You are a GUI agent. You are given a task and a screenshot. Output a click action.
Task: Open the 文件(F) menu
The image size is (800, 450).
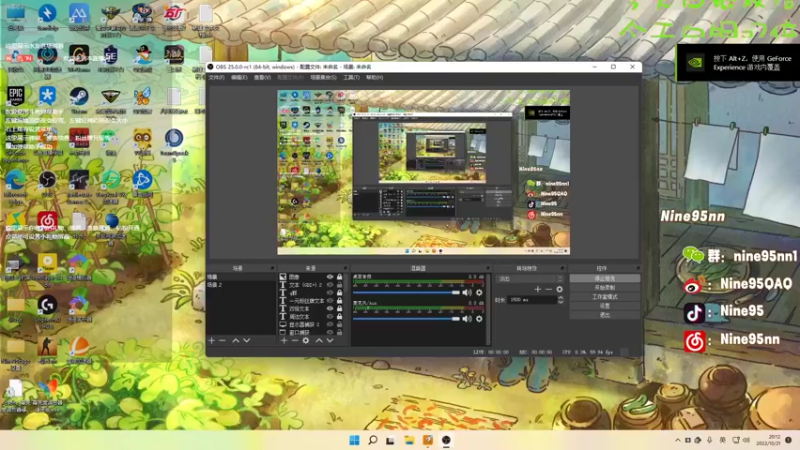216,78
